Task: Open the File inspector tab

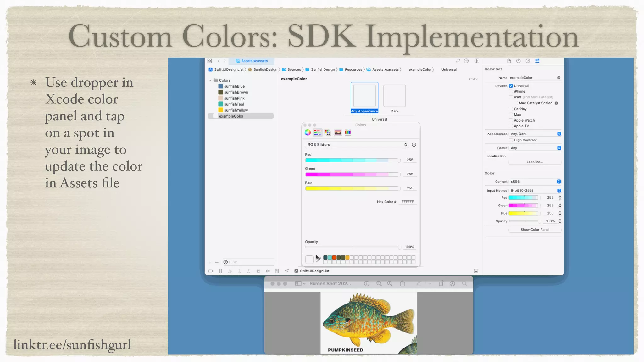Action: pos(509,61)
